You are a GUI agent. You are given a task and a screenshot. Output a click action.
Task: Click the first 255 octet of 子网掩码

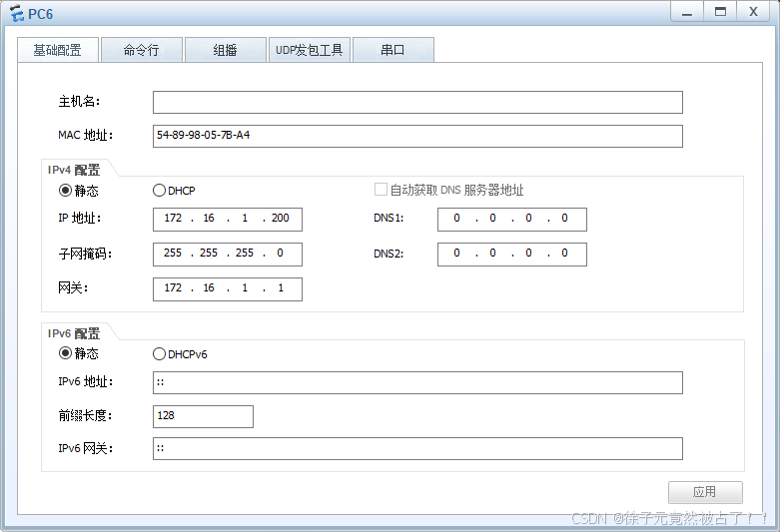[x=173, y=253]
